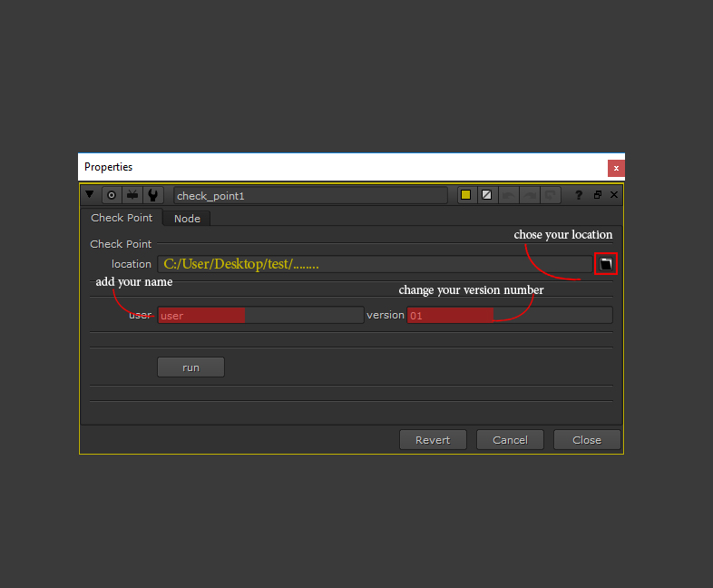Click the user name input field
This screenshot has width=713, height=588.
click(x=260, y=315)
